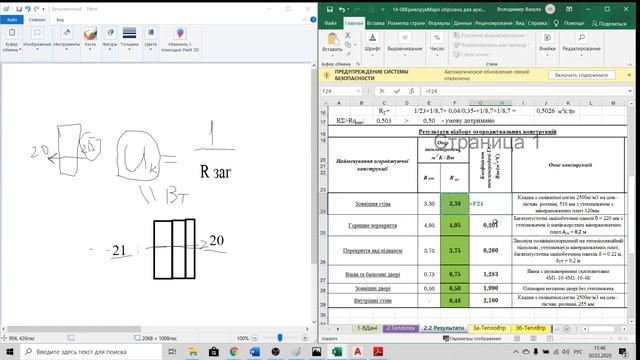Expand Paint quick access toolbar customization arrow
This screenshot has width=640, height=360.
pos(44,9)
